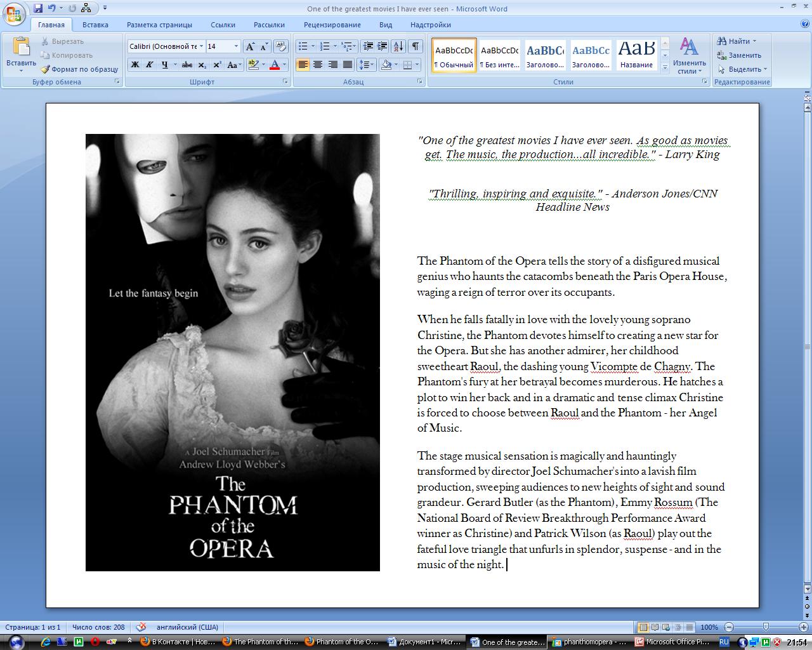The image size is (812, 650).
Task: Toggle superscript formatting
Action: click(x=217, y=65)
